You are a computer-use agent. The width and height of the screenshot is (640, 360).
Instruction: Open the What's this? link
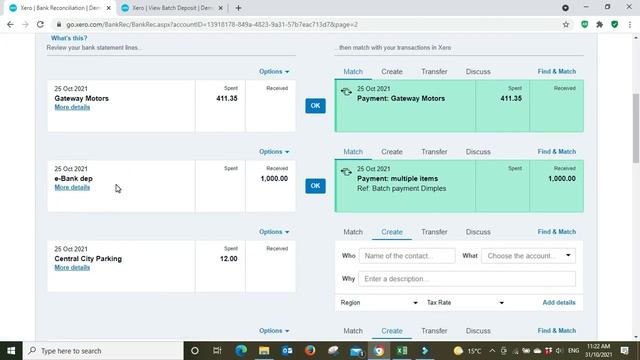coord(69,38)
